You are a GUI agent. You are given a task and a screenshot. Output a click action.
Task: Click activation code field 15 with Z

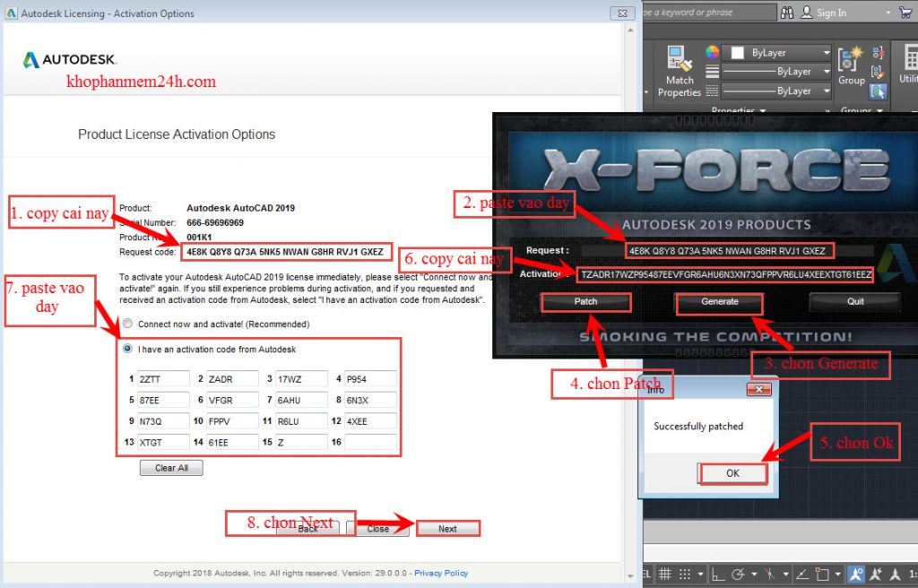301,442
